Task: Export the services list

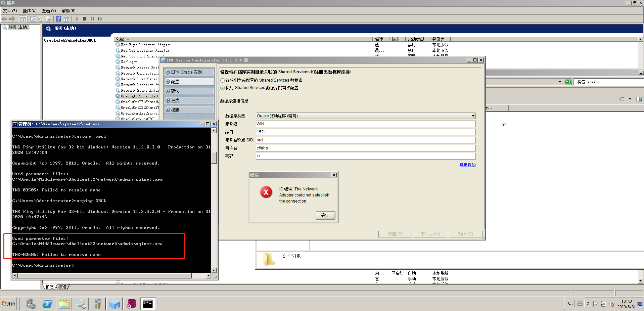Action: tap(49, 19)
